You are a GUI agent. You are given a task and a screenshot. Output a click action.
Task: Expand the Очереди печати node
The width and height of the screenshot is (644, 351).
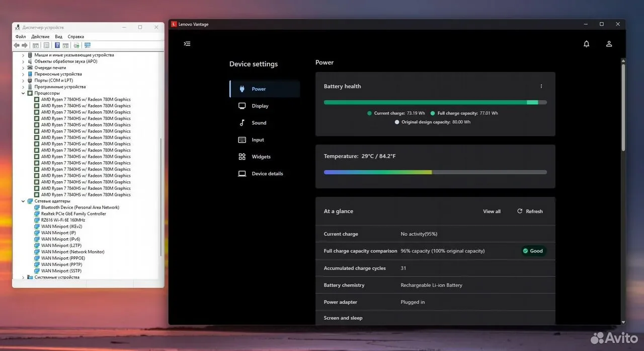(23, 67)
